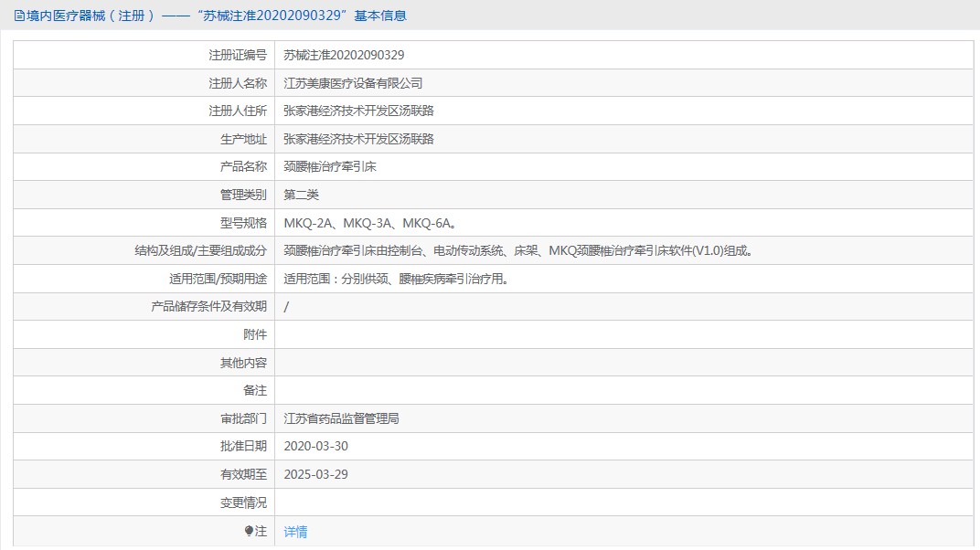This screenshot has width=980, height=550.
Task: Click the slash value for storage conditions
Action: [x=286, y=307]
